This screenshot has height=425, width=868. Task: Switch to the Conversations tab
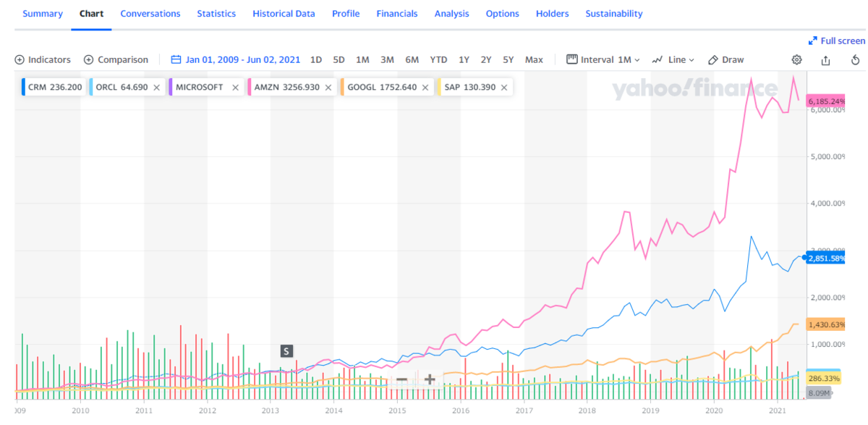point(150,14)
